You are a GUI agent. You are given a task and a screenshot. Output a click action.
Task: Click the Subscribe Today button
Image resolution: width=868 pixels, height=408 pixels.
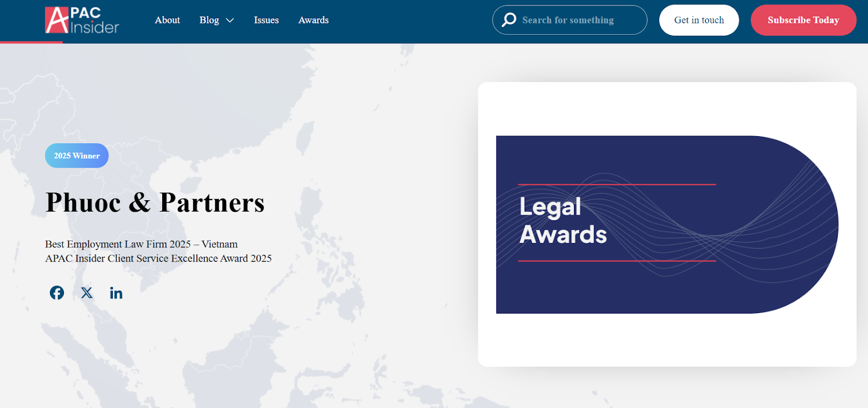coord(803,20)
